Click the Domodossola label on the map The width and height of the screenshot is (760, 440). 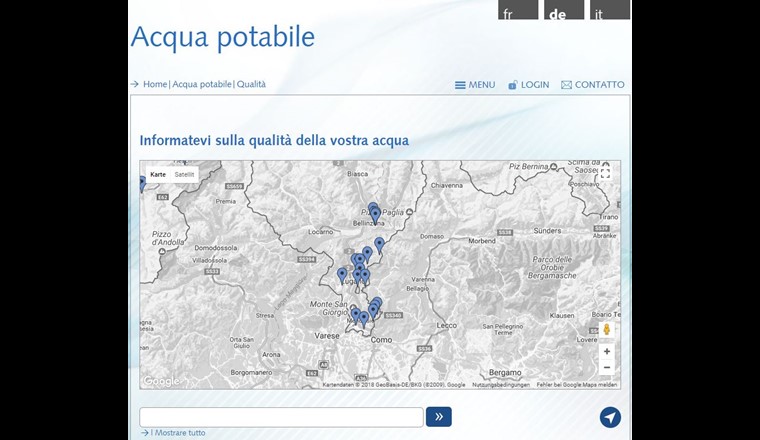[216, 248]
